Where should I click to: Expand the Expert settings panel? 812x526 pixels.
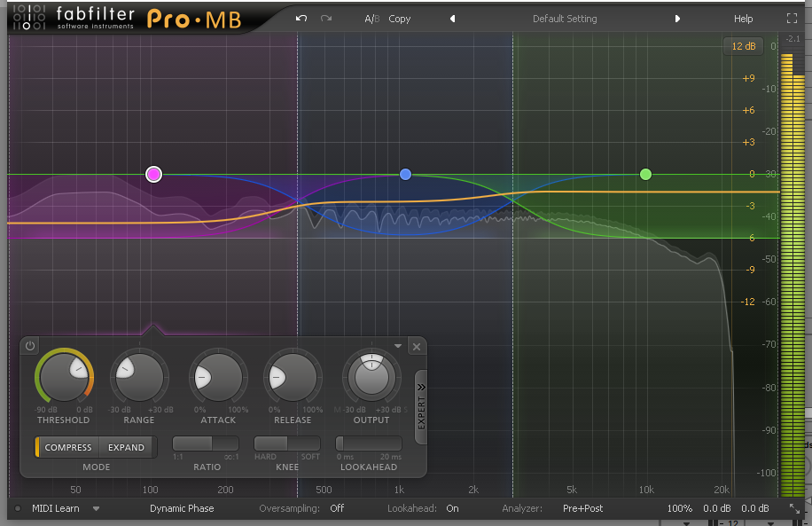click(x=421, y=407)
